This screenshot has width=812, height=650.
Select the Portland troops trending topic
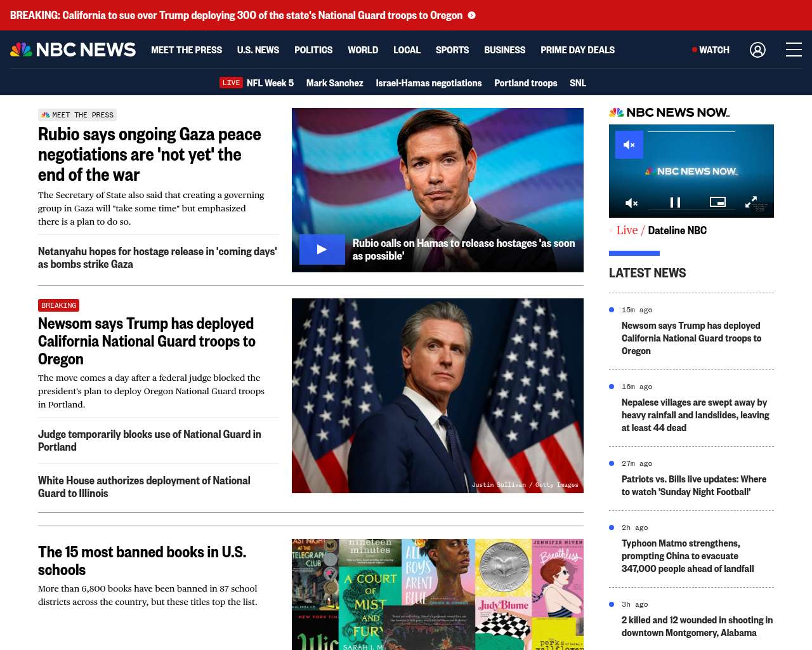click(x=526, y=83)
